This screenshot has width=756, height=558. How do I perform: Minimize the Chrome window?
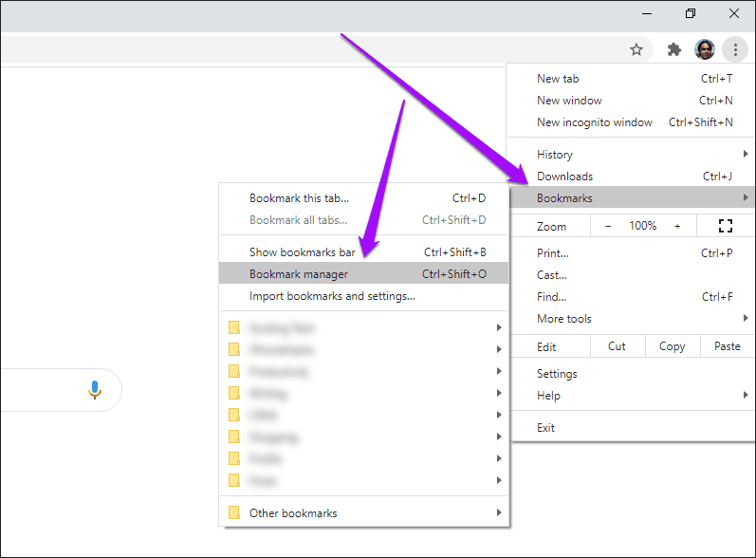click(647, 13)
